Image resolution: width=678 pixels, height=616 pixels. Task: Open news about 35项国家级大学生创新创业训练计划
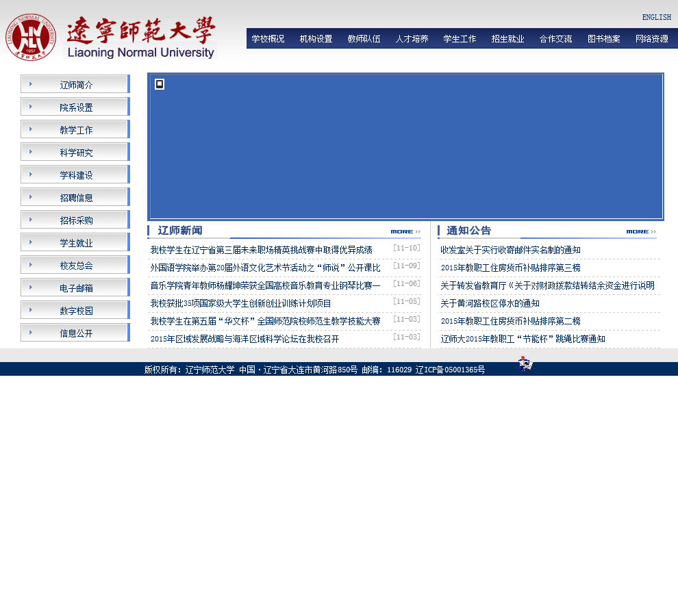tap(241, 303)
